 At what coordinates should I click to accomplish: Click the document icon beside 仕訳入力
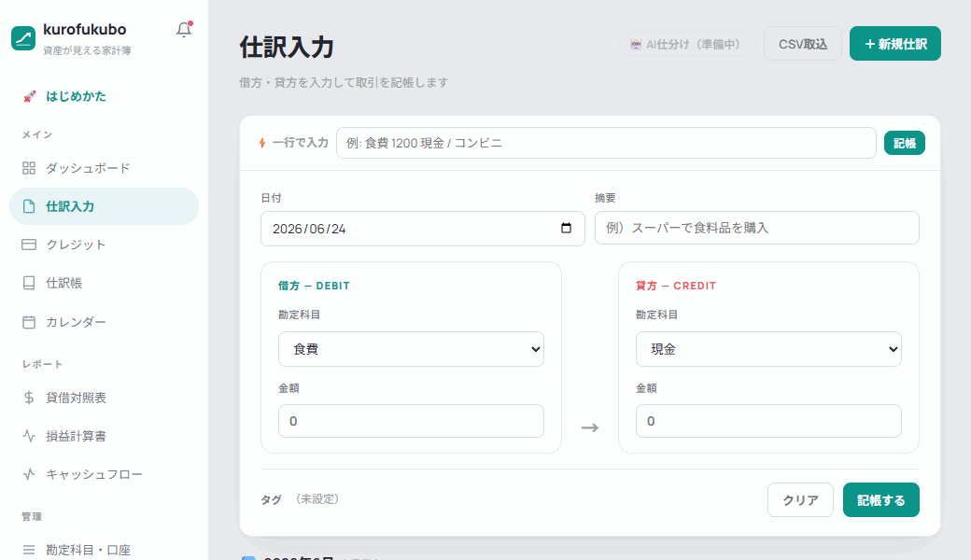[29, 206]
